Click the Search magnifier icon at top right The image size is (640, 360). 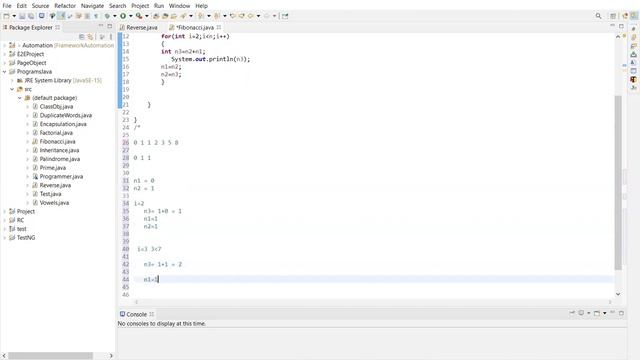[x=598, y=16]
